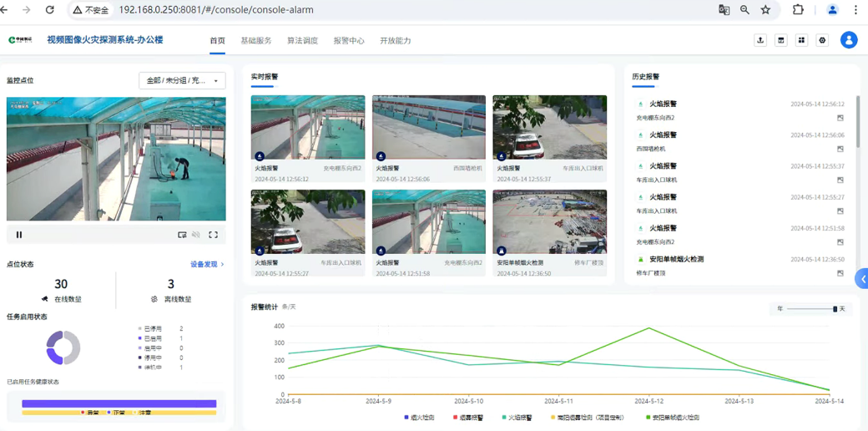Enter fullscreen on the monitoring video
This screenshot has width=868, height=431.
pyautogui.click(x=213, y=235)
